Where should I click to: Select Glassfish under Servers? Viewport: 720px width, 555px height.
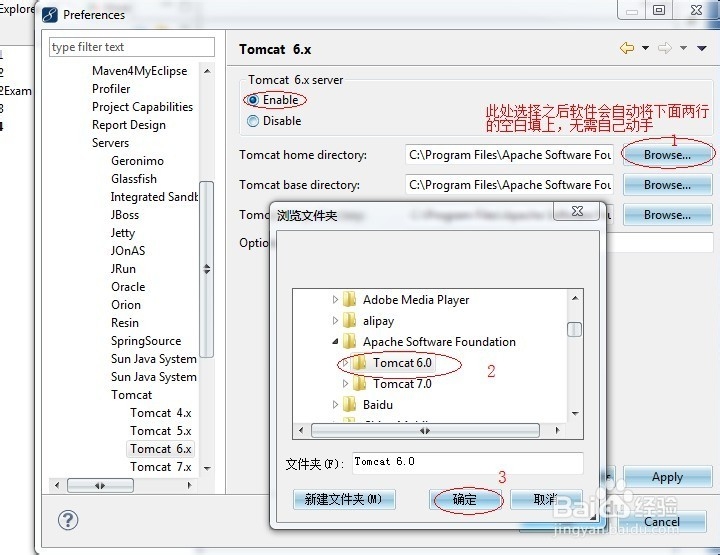[134, 179]
